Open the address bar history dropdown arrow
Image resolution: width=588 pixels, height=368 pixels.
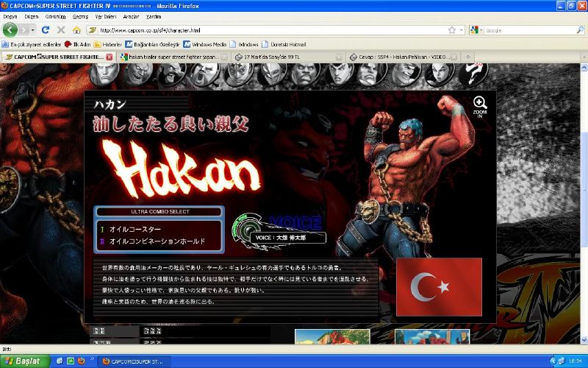tap(462, 30)
